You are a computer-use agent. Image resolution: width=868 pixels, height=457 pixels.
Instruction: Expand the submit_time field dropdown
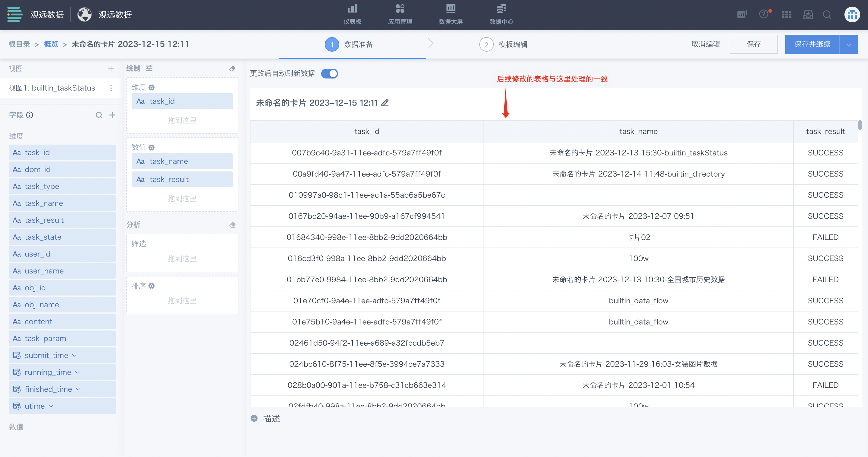click(75, 355)
